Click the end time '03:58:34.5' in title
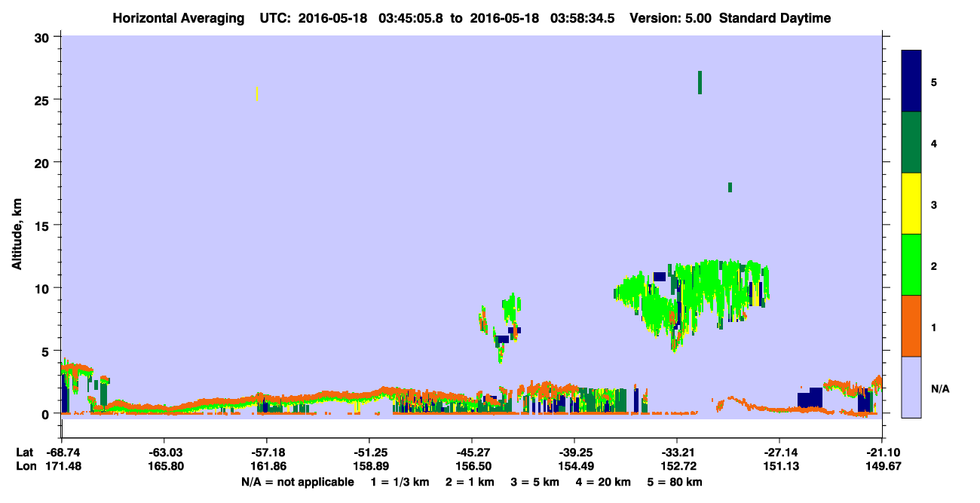 point(582,18)
